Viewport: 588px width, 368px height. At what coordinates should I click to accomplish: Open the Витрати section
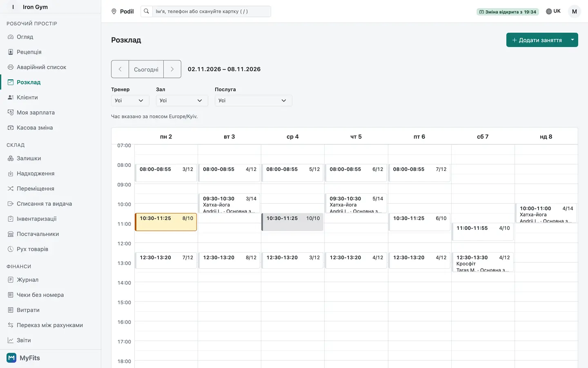pos(50,310)
